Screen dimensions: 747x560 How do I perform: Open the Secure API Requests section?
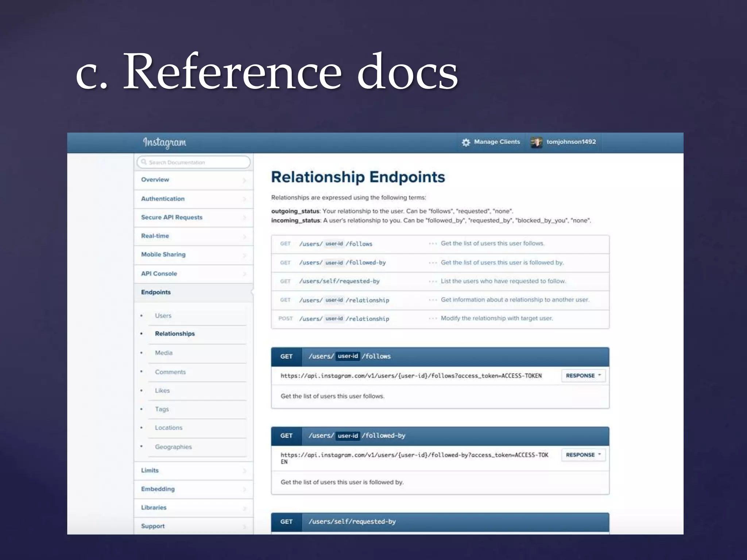pos(172,217)
